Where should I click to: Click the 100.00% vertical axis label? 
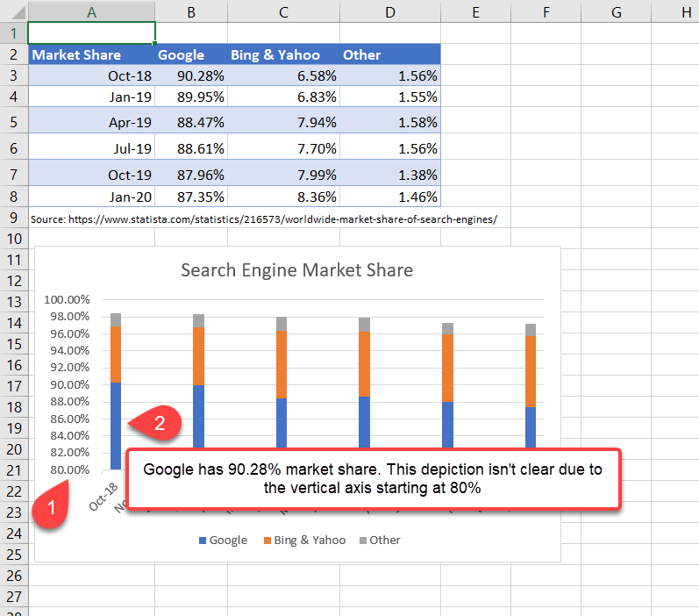(x=67, y=299)
